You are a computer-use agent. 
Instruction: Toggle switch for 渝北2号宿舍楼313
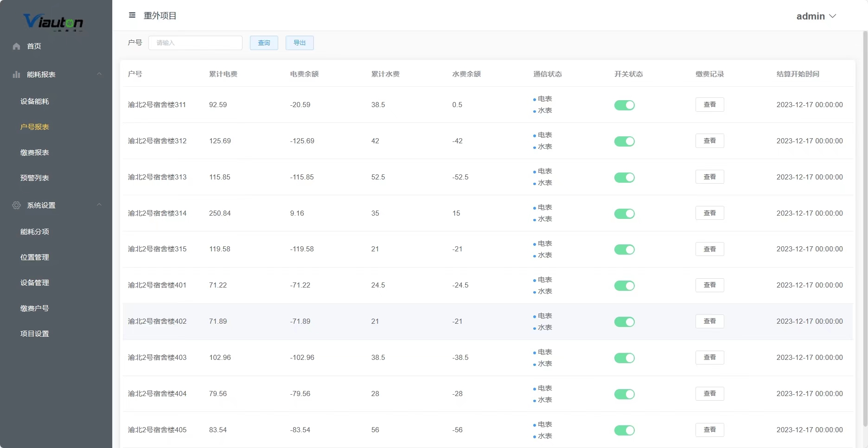(625, 178)
